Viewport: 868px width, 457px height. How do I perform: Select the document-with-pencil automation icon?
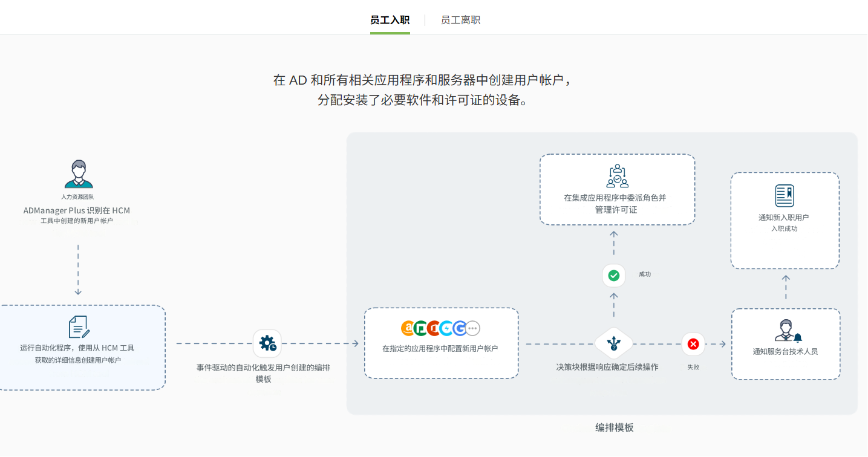(x=79, y=327)
